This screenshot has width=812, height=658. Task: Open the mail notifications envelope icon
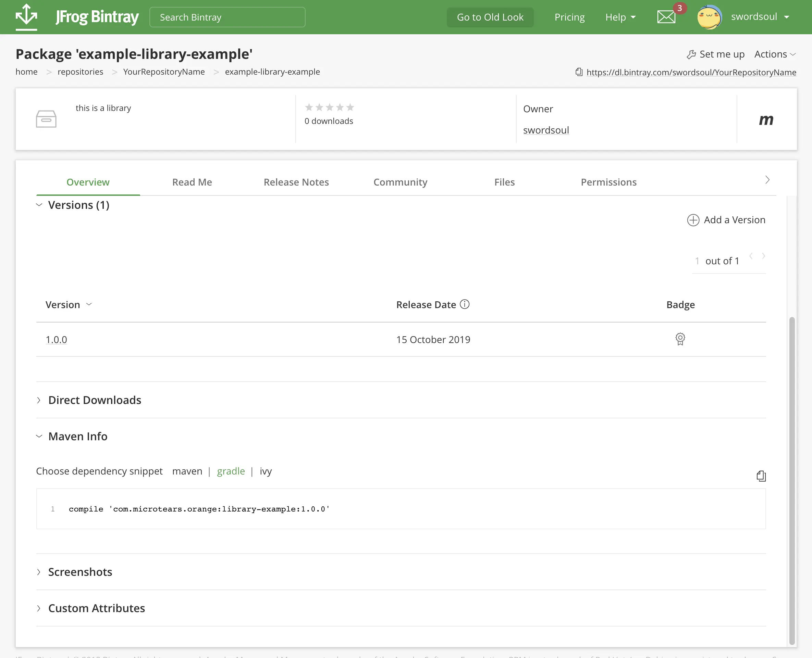(666, 17)
